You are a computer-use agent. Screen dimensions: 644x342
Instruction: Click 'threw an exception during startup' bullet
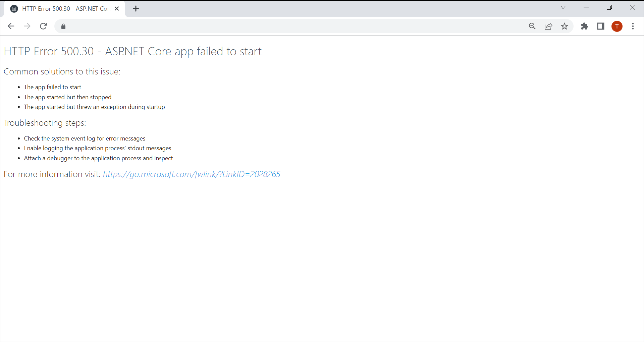coord(95,107)
